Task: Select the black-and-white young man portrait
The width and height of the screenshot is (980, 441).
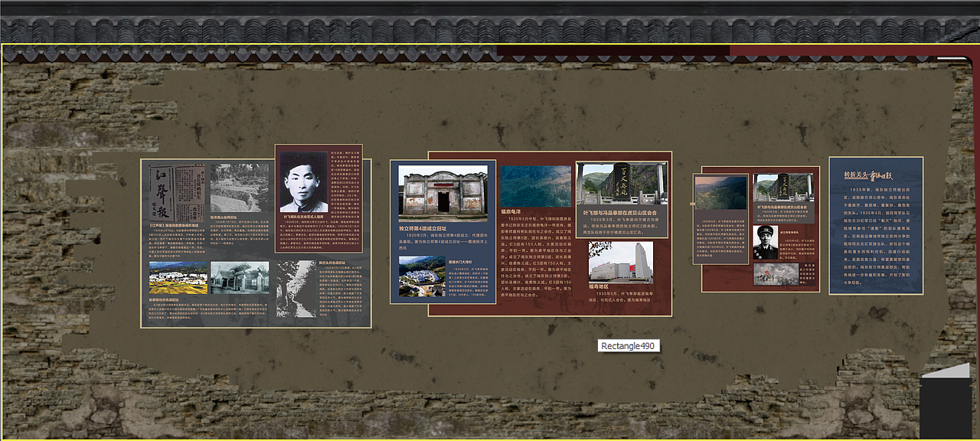Action: click(303, 181)
